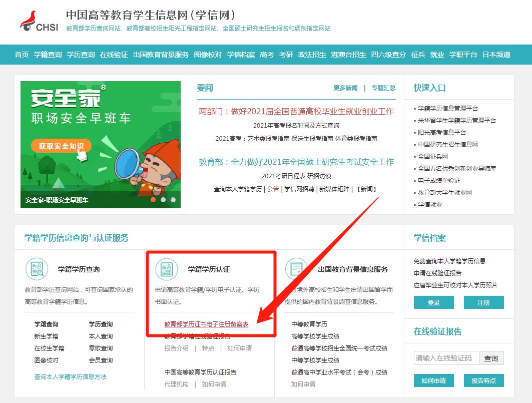Click the 学籍学历认证 certificate icon
The image size is (532, 403).
(x=167, y=269)
